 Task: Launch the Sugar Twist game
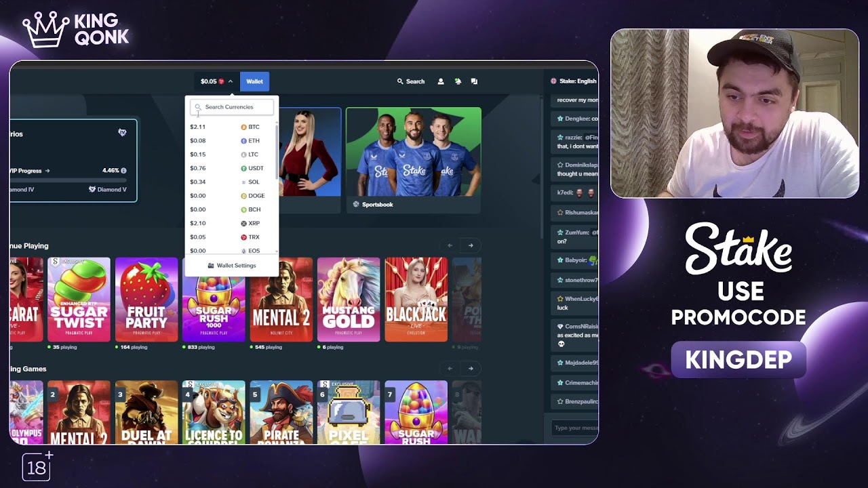(79, 300)
